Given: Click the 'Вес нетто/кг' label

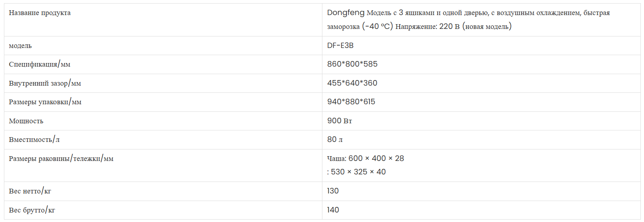Looking at the screenshot, I should point(30,191).
